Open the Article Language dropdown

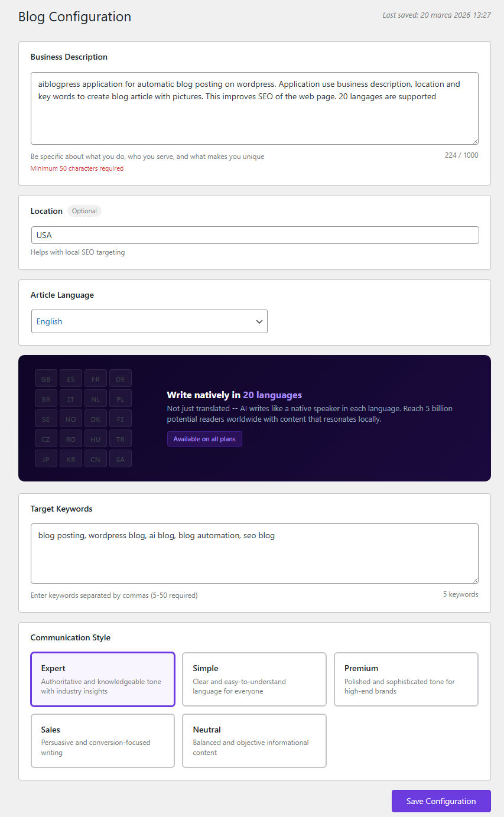149,321
